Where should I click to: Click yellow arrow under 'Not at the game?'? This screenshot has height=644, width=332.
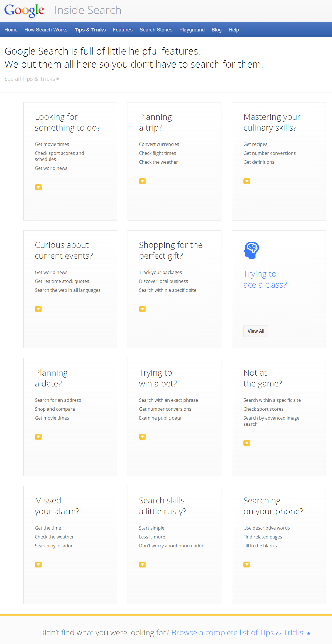[x=247, y=443]
